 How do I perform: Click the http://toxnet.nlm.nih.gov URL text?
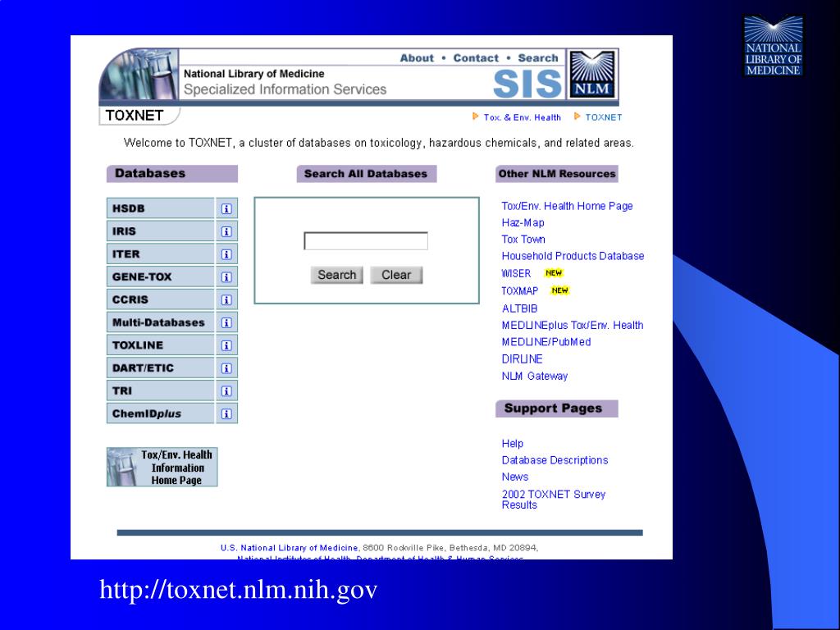point(239,589)
